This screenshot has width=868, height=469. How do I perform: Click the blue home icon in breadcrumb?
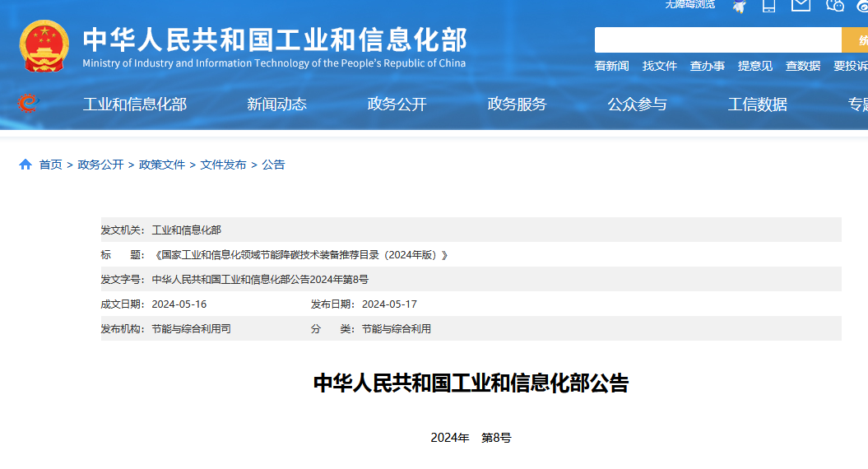26,165
